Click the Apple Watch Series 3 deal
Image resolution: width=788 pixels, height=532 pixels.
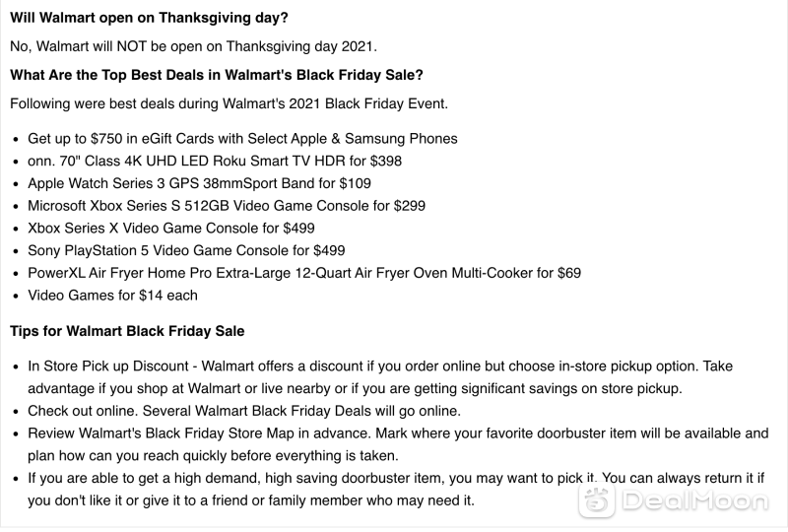tap(199, 183)
